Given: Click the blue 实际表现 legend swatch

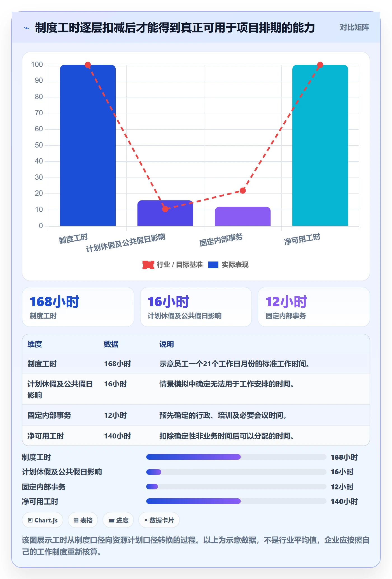Looking at the screenshot, I should [x=213, y=265].
